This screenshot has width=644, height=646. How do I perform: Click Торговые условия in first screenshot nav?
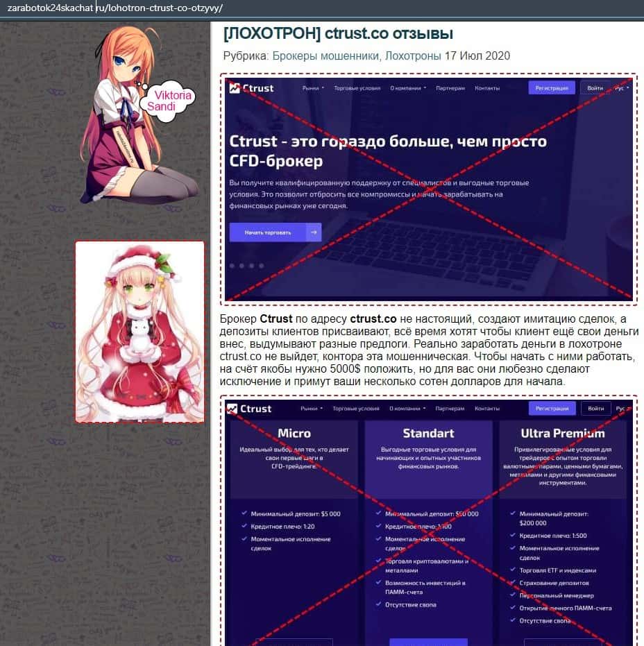click(x=357, y=88)
